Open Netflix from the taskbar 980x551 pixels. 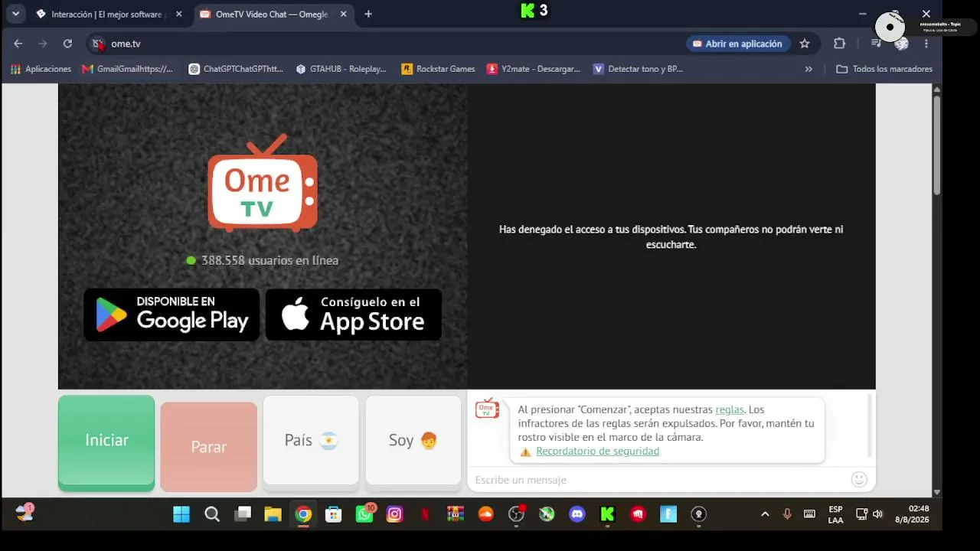click(x=425, y=514)
